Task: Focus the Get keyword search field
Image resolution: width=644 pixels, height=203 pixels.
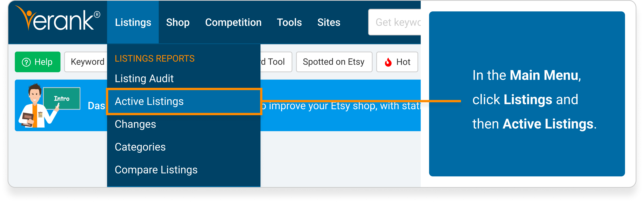Action: tap(395, 22)
